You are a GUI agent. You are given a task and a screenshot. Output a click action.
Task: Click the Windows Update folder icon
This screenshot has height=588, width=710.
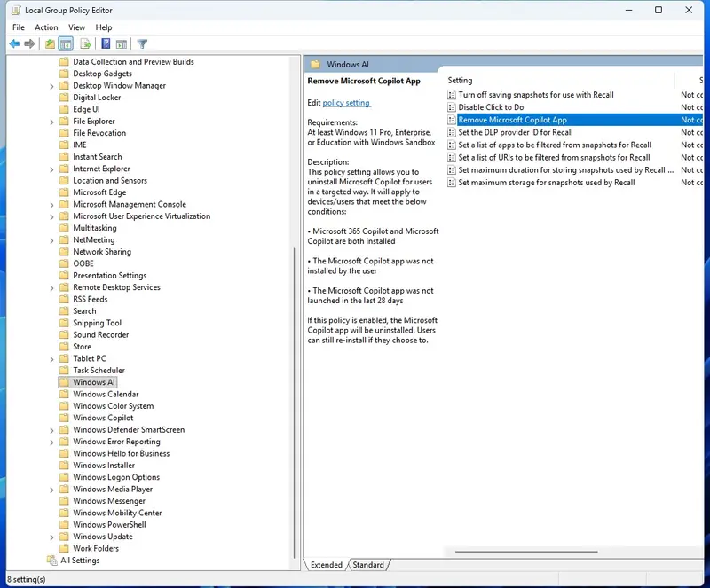pos(64,537)
